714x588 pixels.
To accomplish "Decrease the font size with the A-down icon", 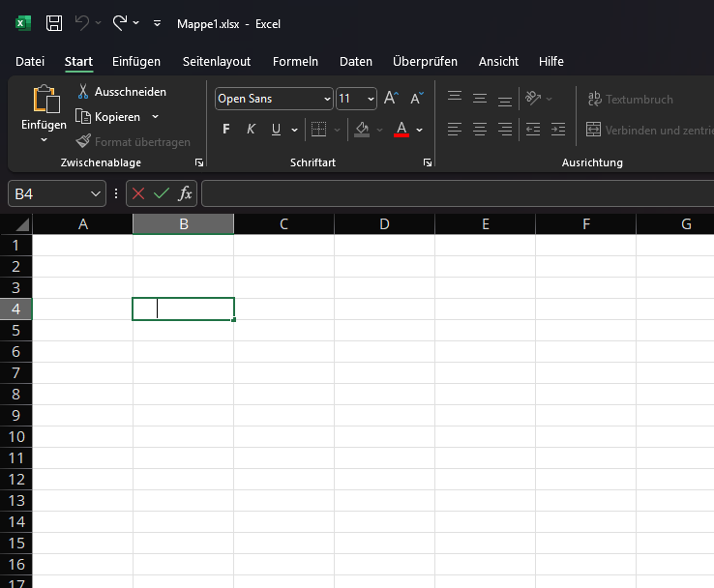I will tap(416, 98).
